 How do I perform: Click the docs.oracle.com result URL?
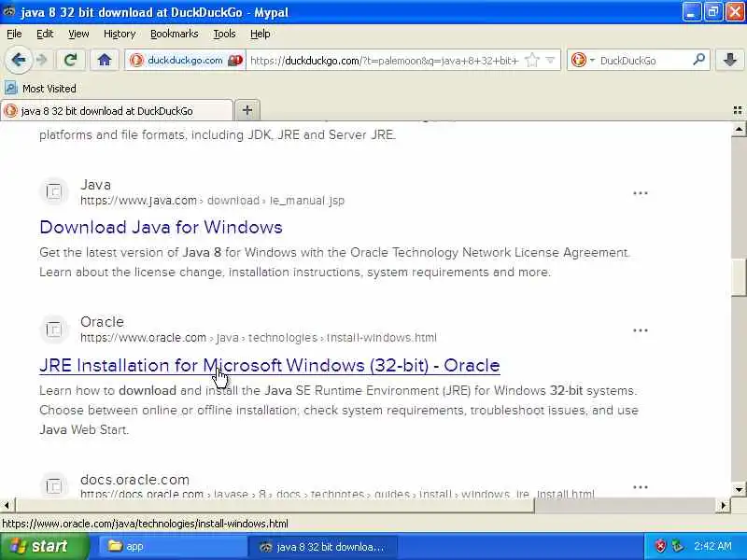pyautogui.click(x=337, y=494)
